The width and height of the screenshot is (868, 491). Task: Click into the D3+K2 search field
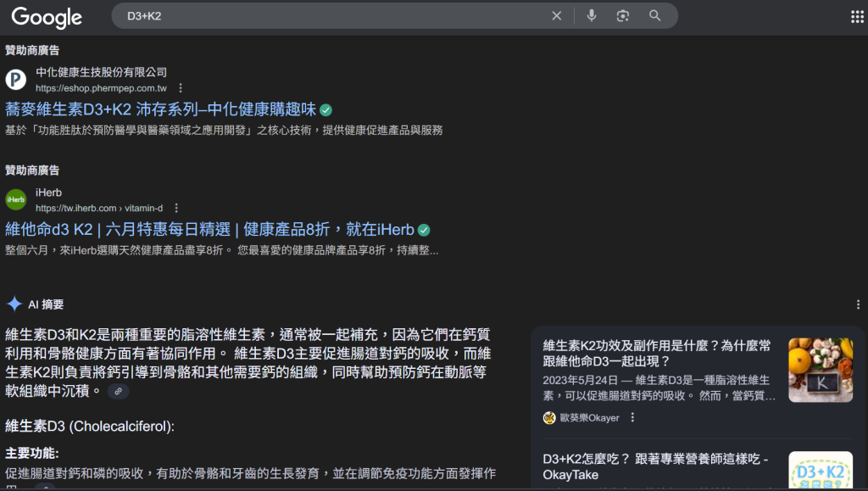332,16
